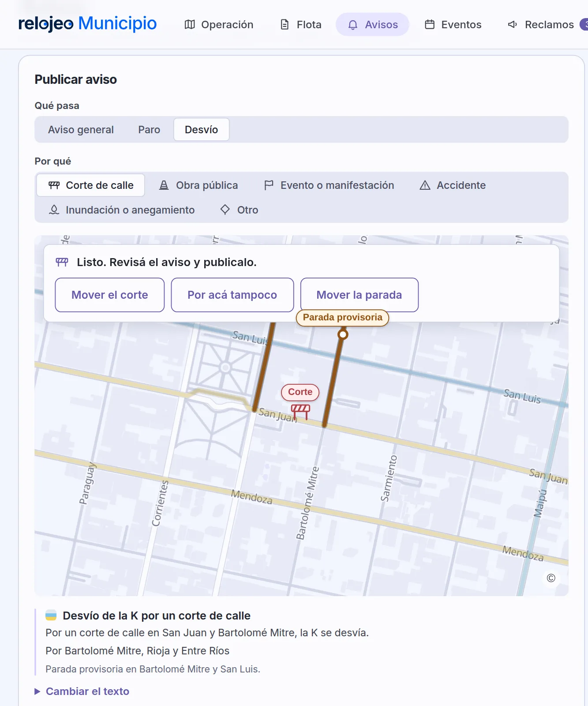This screenshot has width=588, height=706.
Task: Click the relojeo Municipio logo
Action: click(87, 23)
